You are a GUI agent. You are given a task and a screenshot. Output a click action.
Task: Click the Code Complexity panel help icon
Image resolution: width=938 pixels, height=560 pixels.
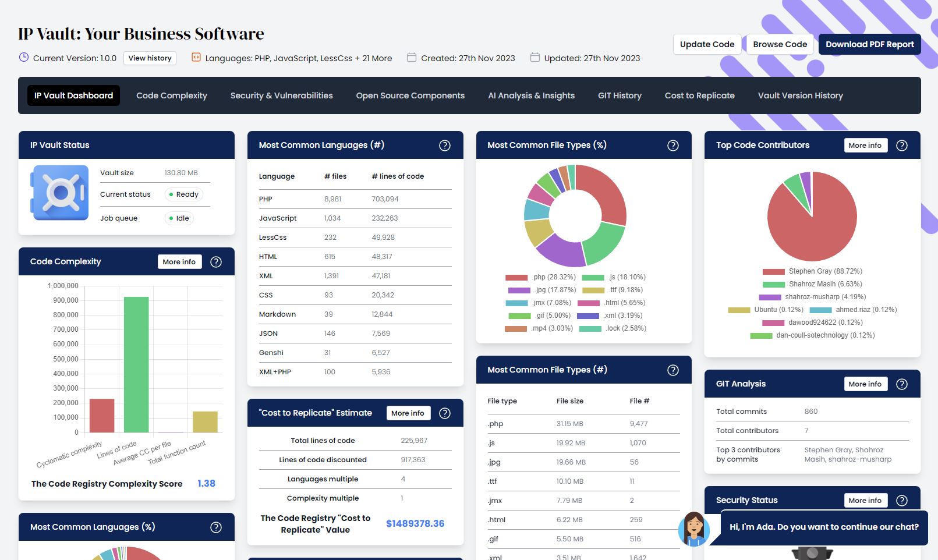pyautogui.click(x=215, y=261)
